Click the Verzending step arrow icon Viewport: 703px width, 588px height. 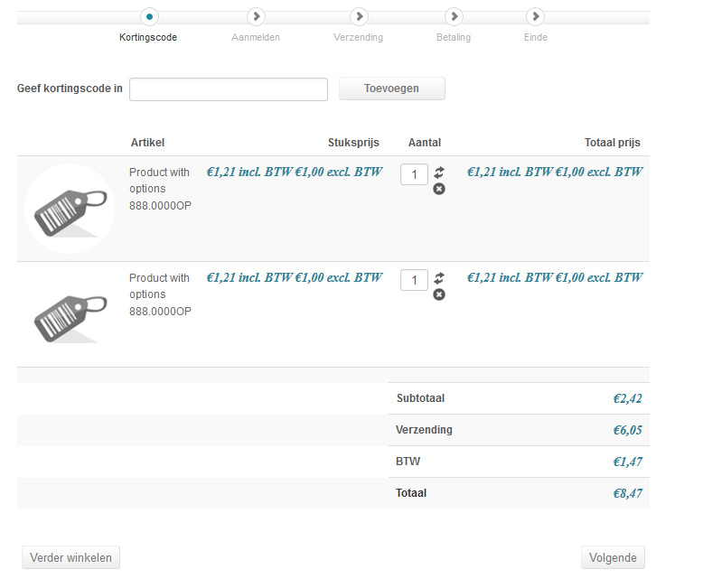pos(359,16)
